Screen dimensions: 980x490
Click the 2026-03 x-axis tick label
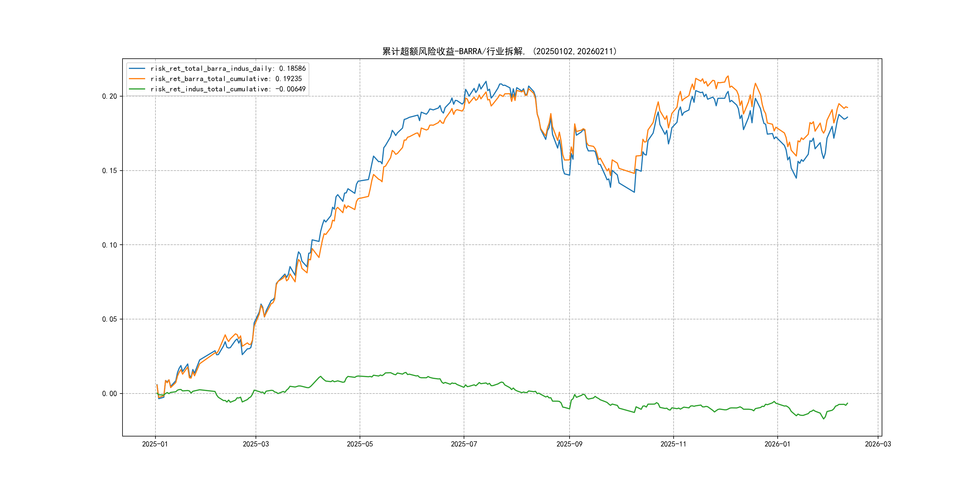[x=878, y=444]
